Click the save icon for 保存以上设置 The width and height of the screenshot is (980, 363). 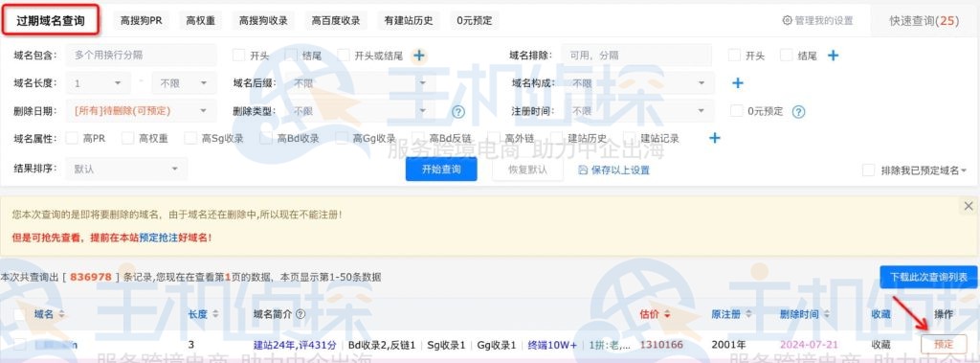pos(583,170)
